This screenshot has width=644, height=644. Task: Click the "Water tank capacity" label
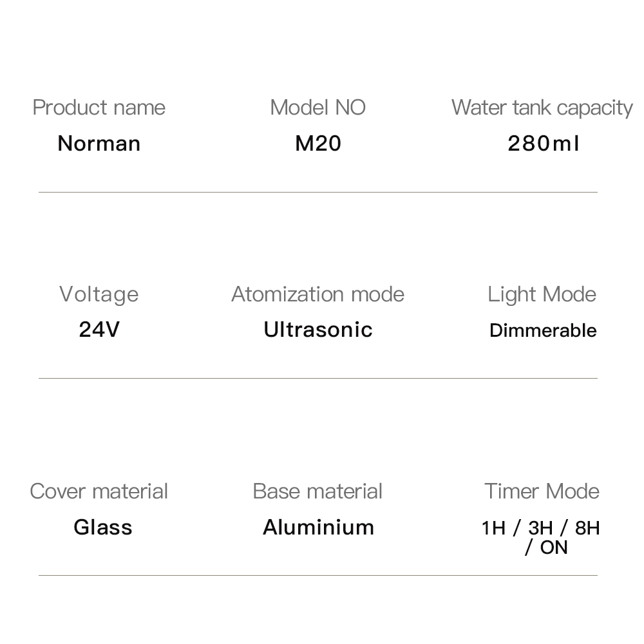tap(542, 108)
